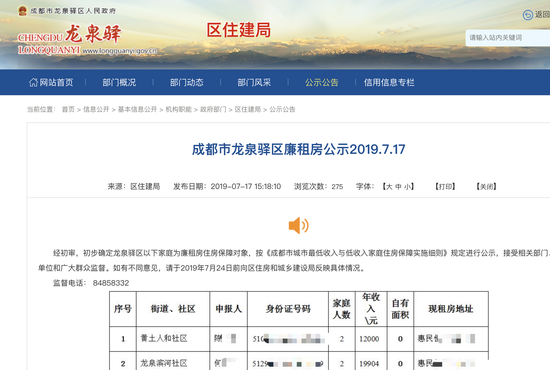Click income value 19904

click(369, 364)
